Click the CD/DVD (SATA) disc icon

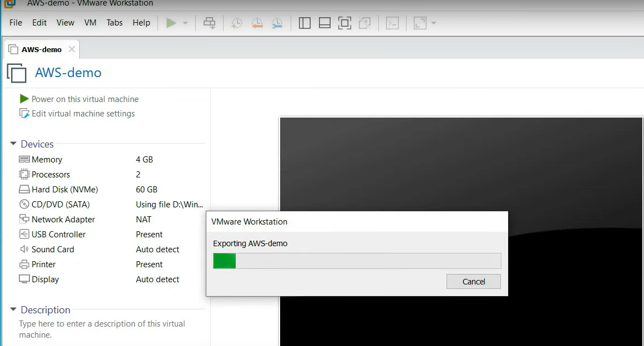click(x=24, y=205)
